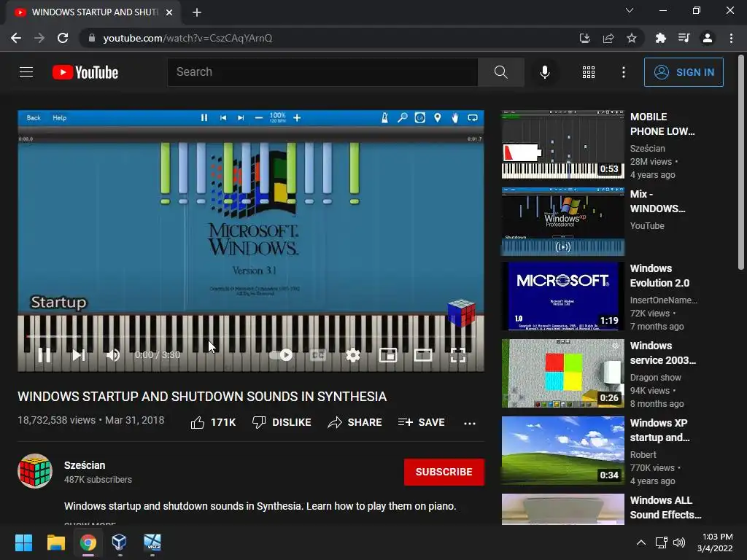Viewport: 747px width, 560px height.
Task: Subscribe to the Sześcian channel
Action: (x=444, y=472)
